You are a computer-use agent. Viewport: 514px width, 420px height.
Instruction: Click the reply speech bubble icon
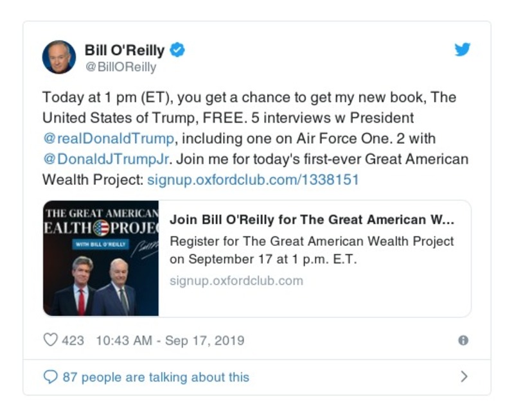[50, 377]
